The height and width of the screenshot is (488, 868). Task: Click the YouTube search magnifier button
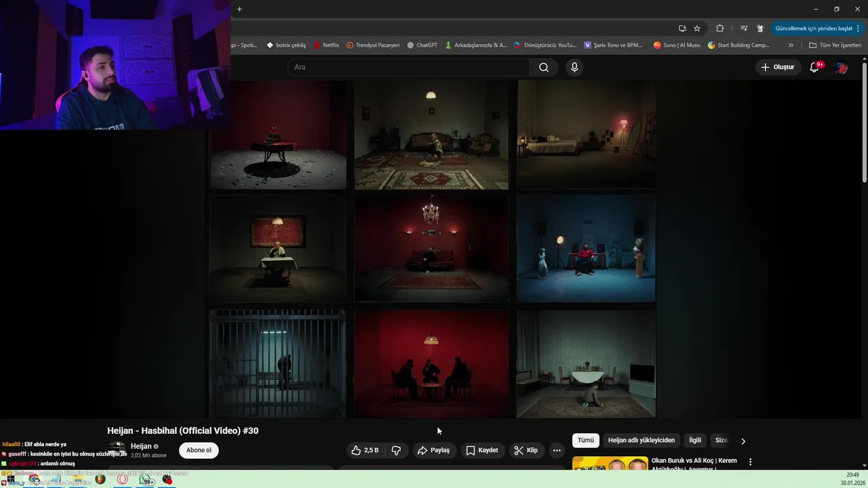tap(544, 67)
